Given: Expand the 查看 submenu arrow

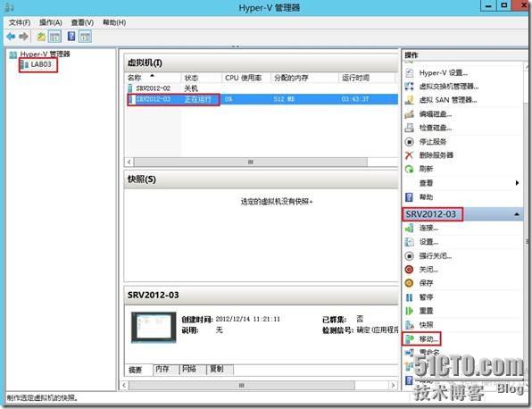Looking at the screenshot, I should (x=517, y=183).
